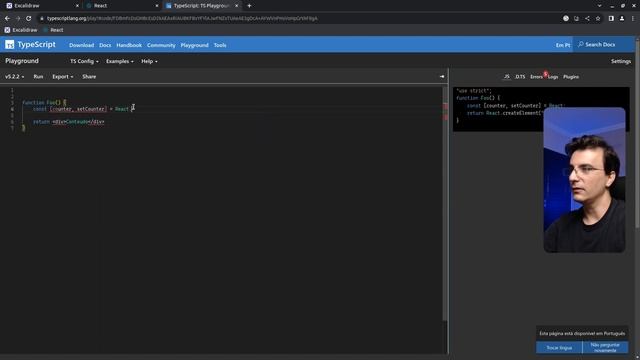Select the Errors tab
The height and width of the screenshot is (360, 640).
[x=536, y=77]
